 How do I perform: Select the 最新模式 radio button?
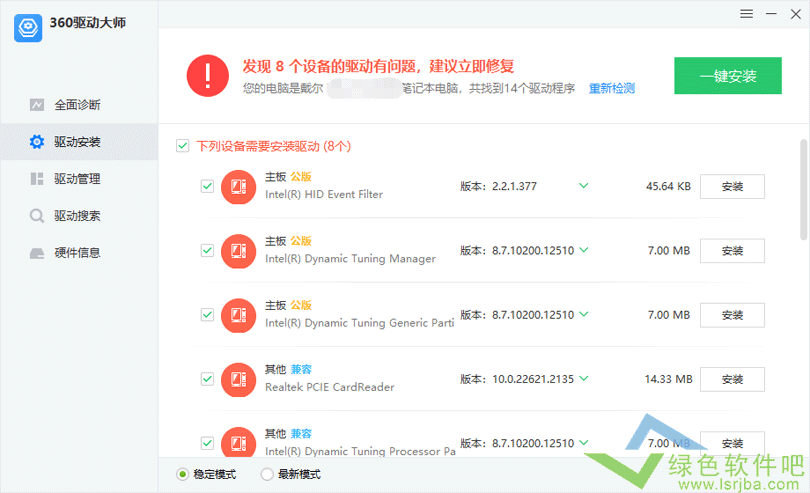point(267,474)
